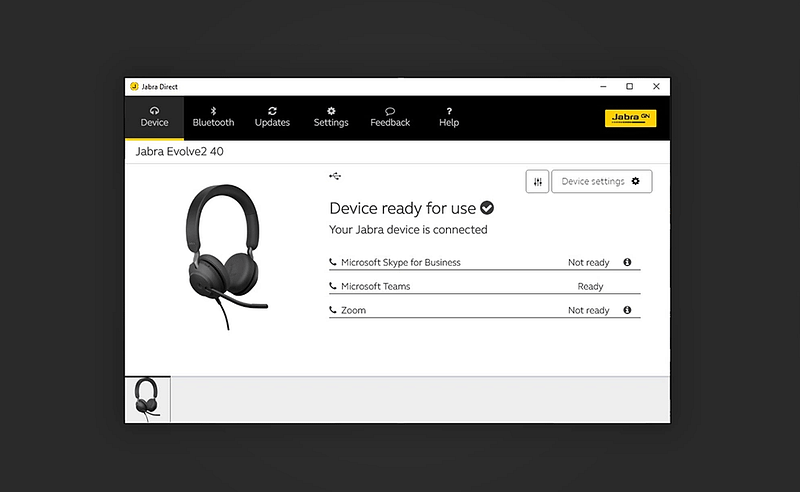Click the Ready status for Microsoft Teams
Screen dimensions: 800x492
coord(590,286)
